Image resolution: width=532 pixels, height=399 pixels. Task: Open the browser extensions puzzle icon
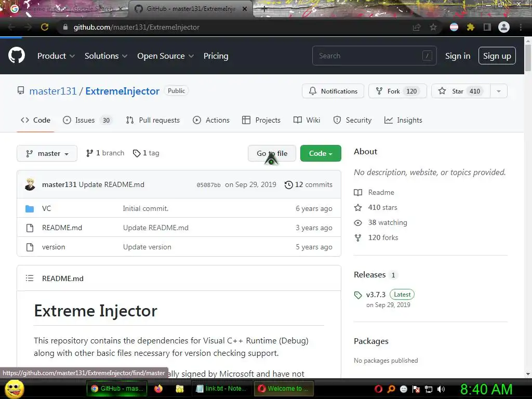point(470,27)
